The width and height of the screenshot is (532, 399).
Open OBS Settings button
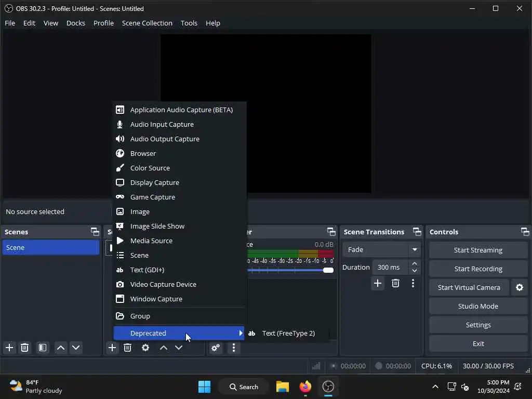(x=478, y=325)
